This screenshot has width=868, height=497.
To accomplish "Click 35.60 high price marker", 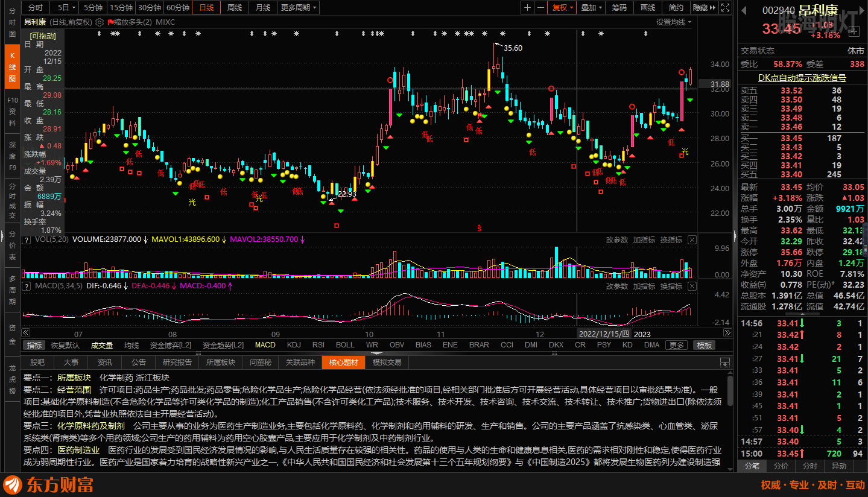I will point(512,48).
